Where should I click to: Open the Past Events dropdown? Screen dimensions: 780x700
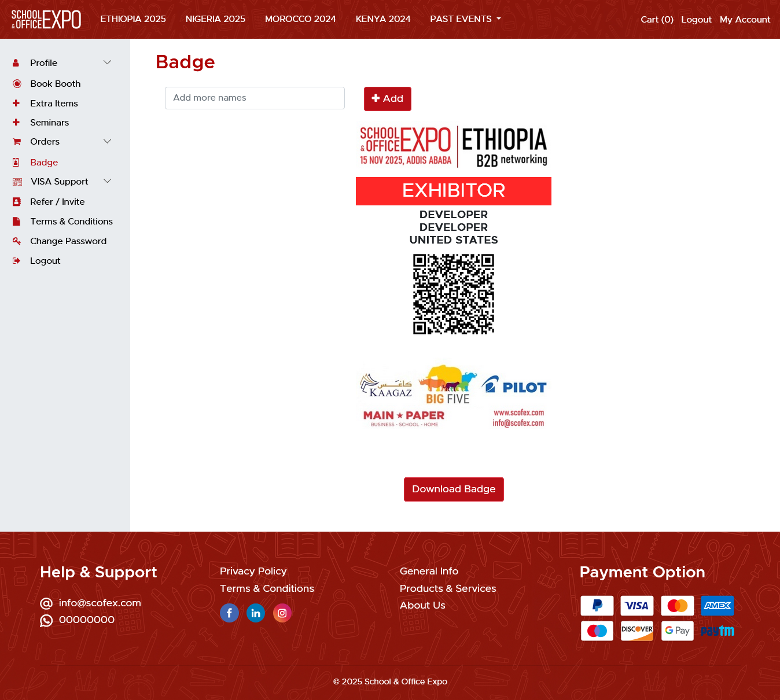pyautogui.click(x=465, y=19)
